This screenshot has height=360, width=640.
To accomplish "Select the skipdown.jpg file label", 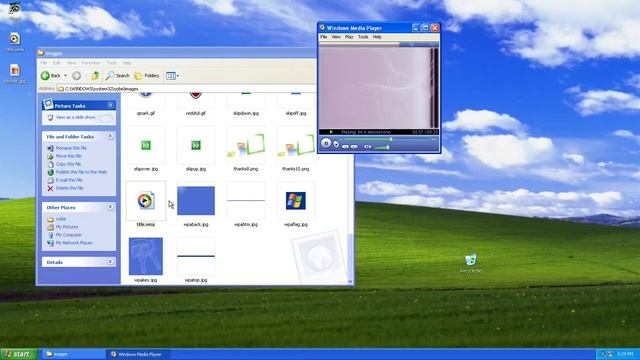I will point(246,113).
